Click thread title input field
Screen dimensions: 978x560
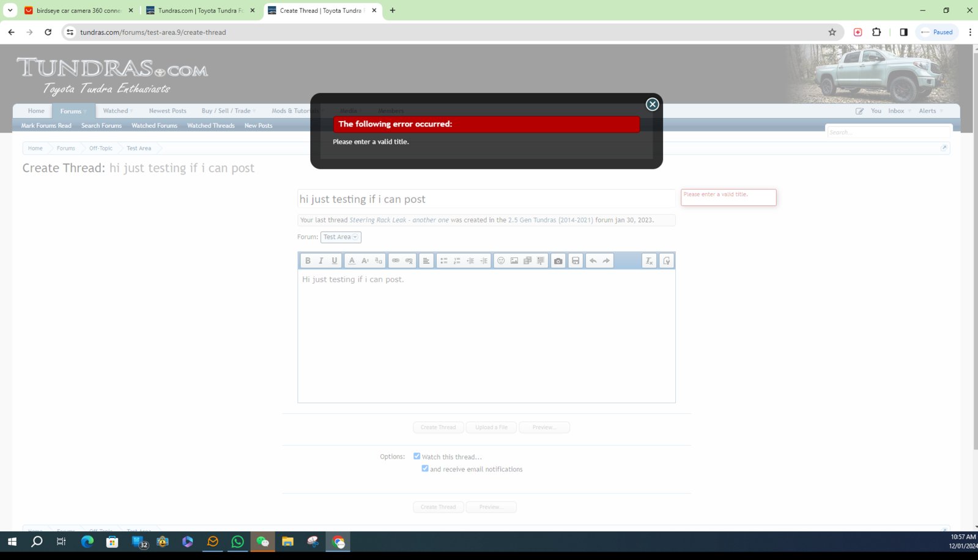pos(486,199)
